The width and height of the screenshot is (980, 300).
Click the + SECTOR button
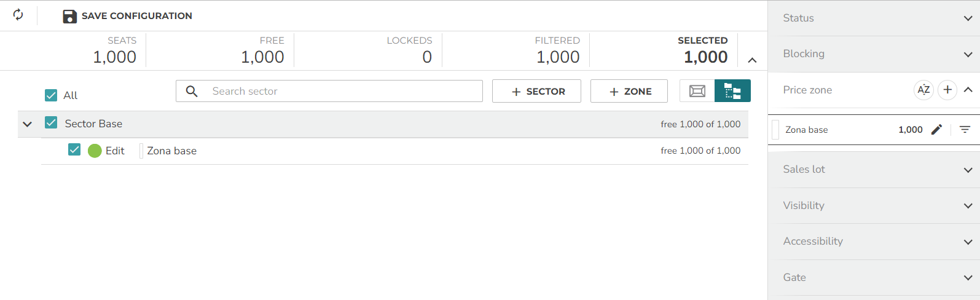click(536, 91)
